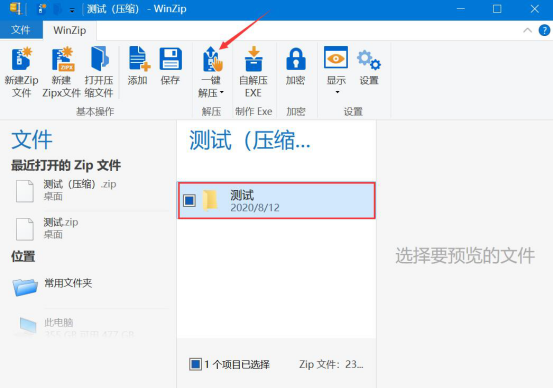Toggle the checkbox for 测试 folder
The width and height of the screenshot is (554, 388).
[x=190, y=200]
